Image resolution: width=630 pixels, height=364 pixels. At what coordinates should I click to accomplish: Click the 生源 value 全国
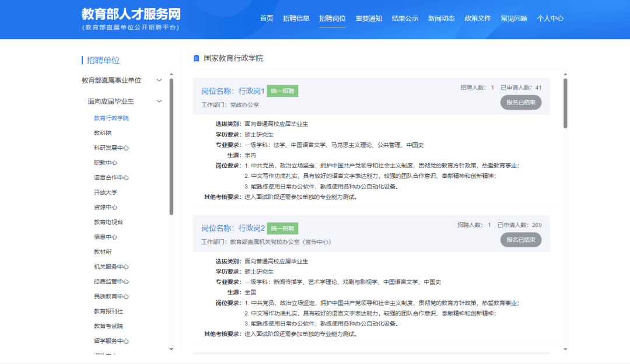250,292
